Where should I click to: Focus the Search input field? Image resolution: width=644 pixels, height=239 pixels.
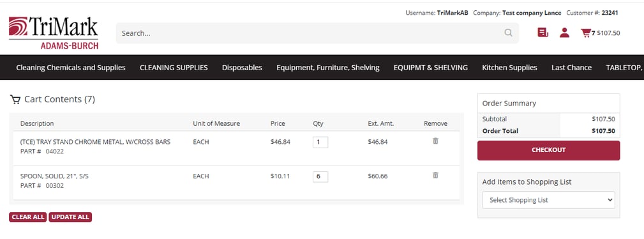pyautogui.click(x=311, y=33)
